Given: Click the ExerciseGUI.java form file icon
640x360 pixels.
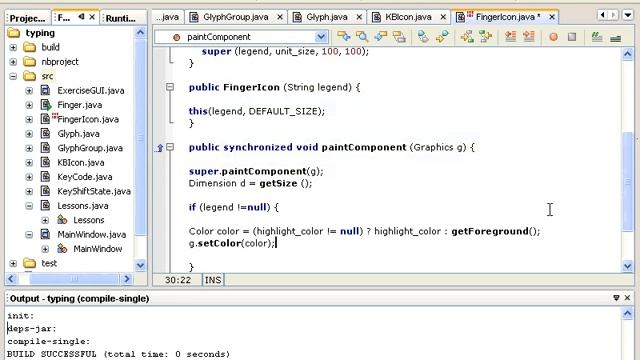Looking at the screenshot, I should click(45, 90).
